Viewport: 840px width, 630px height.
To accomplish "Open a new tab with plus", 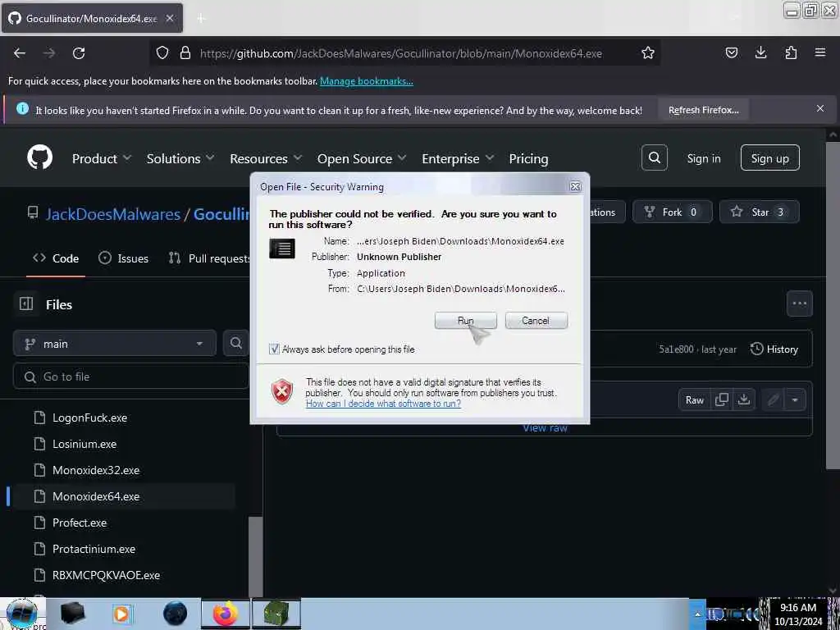I will click(x=201, y=18).
